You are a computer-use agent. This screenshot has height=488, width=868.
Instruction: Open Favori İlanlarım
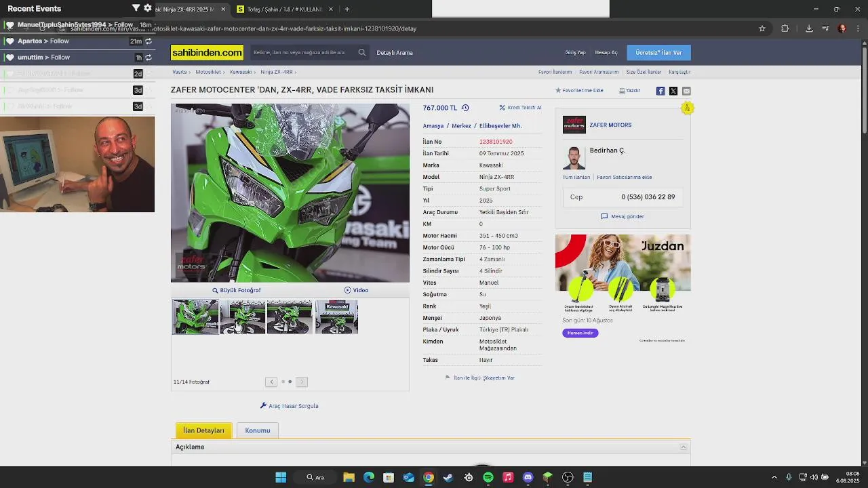(555, 72)
